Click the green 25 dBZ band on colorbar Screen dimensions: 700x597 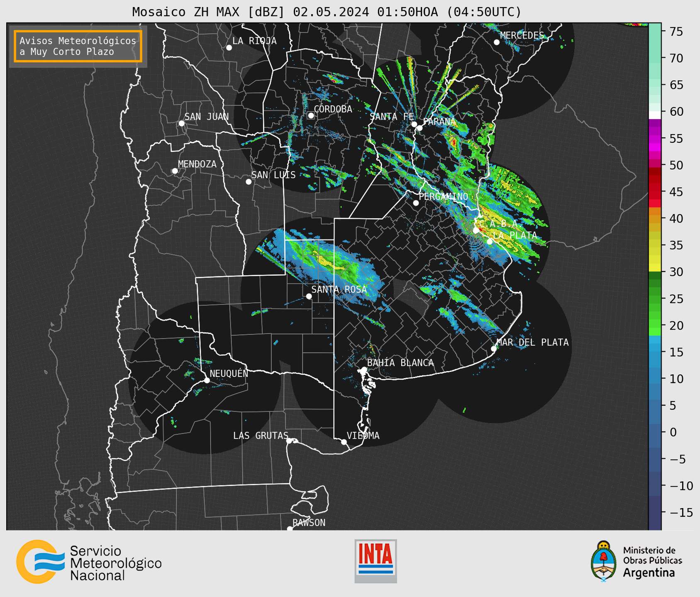pyautogui.click(x=654, y=298)
